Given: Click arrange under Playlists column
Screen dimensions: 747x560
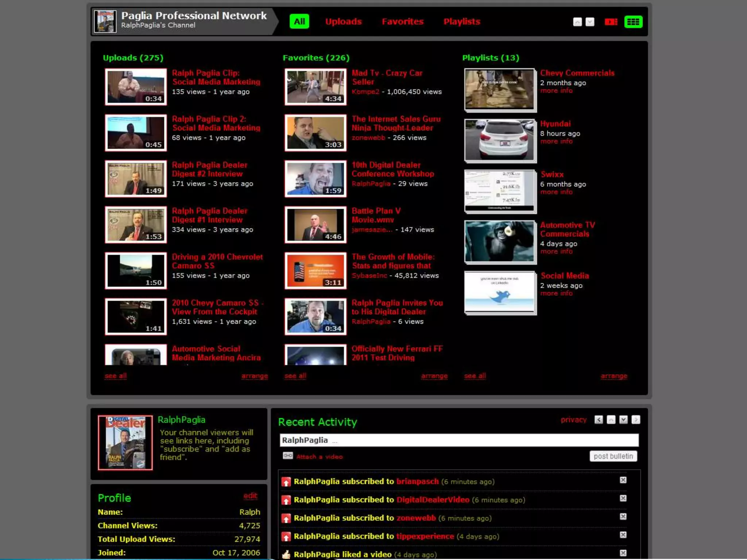Looking at the screenshot, I should pos(614,376).
